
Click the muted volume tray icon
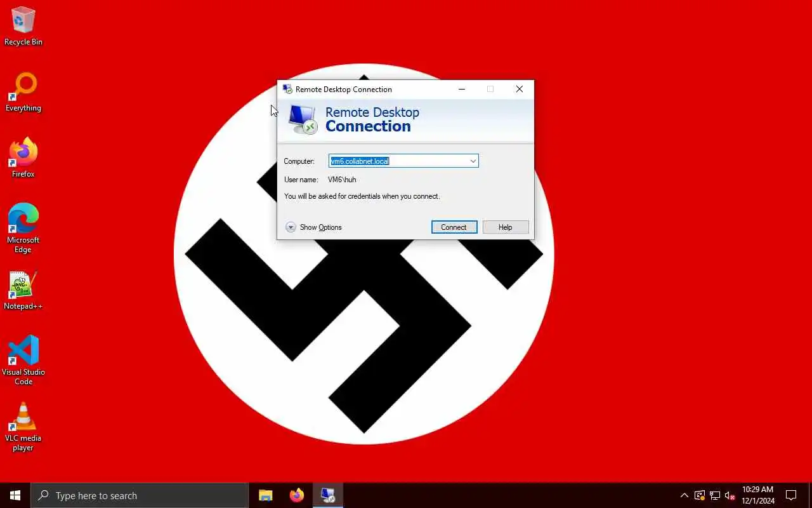(730, 495)
